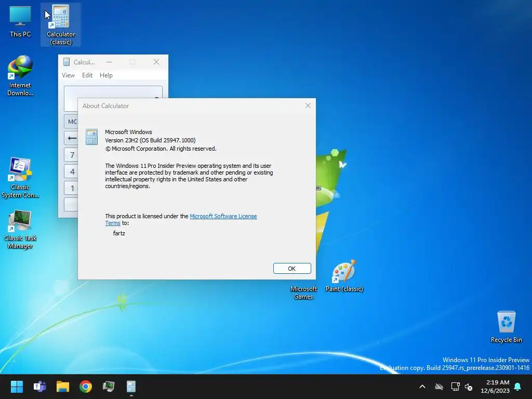
Task: Open Microsoft Teams from taskbar
Action: [x=39, y=387]
